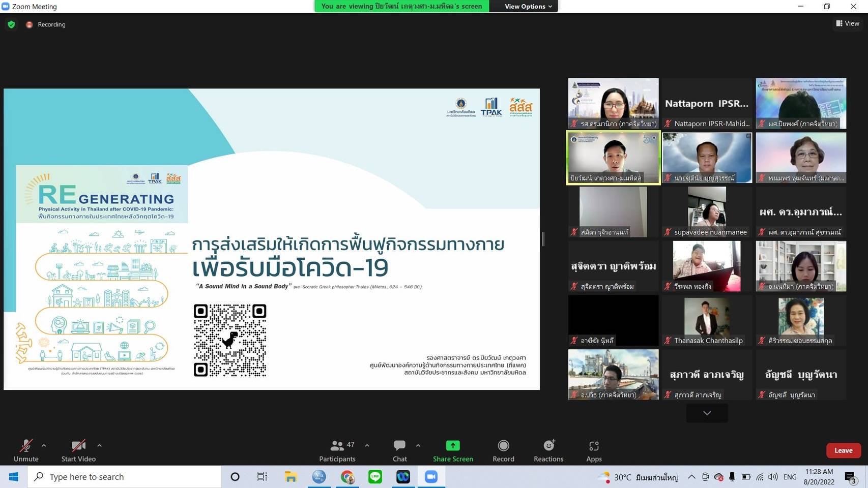The height and width of the screenshot is (488, 868).
Task: Open the Chat panel
Action: point(399,450)
